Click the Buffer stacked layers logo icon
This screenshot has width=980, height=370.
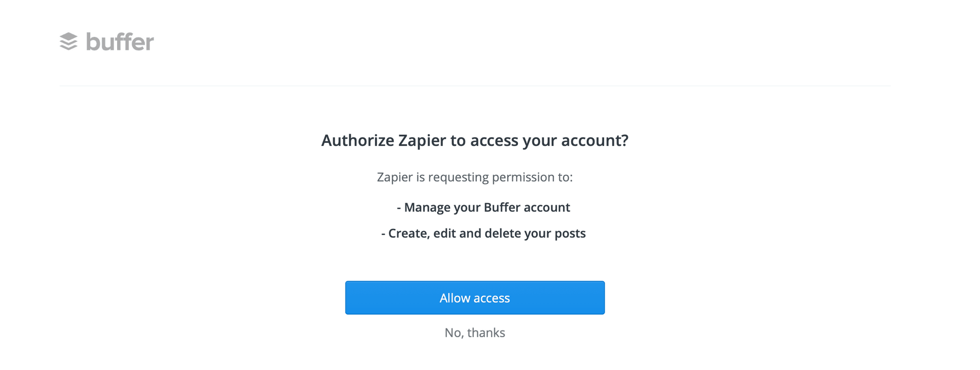[x=69, y=42]
